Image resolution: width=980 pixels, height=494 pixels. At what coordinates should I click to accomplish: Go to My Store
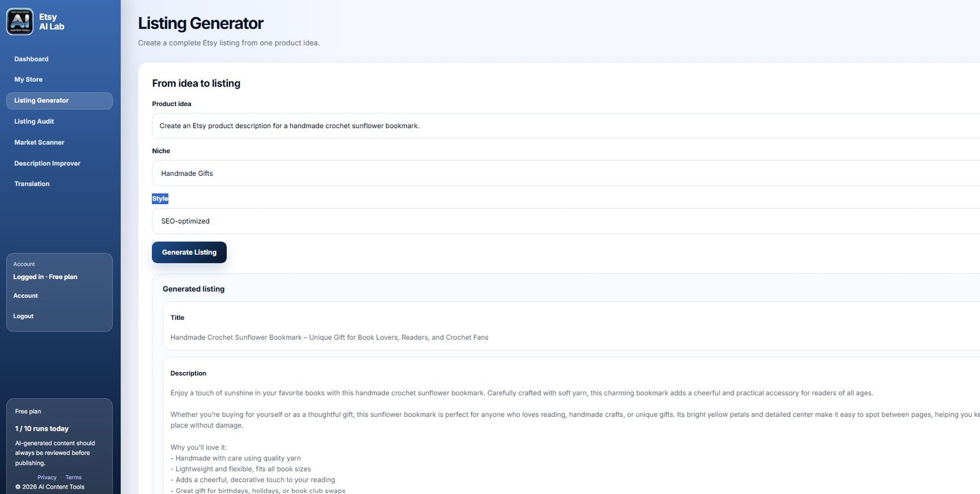tap(28, 80)
